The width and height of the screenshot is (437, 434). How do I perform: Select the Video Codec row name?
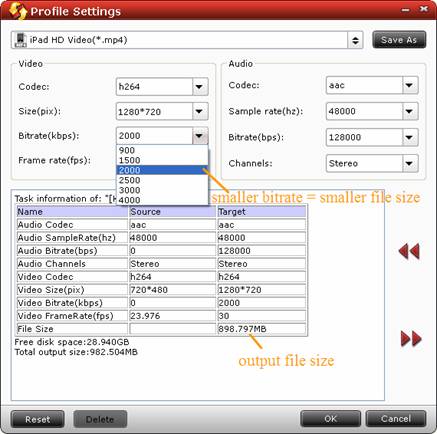[x=72, y=277]
